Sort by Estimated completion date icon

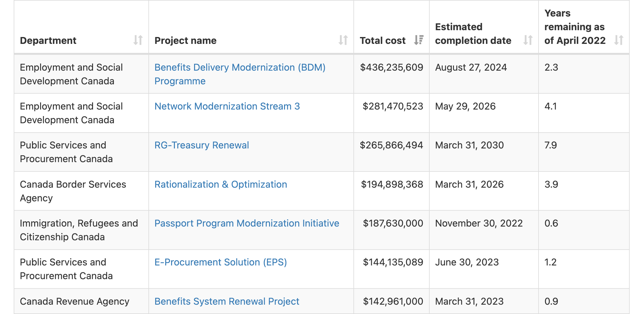(x=528, y=40)
